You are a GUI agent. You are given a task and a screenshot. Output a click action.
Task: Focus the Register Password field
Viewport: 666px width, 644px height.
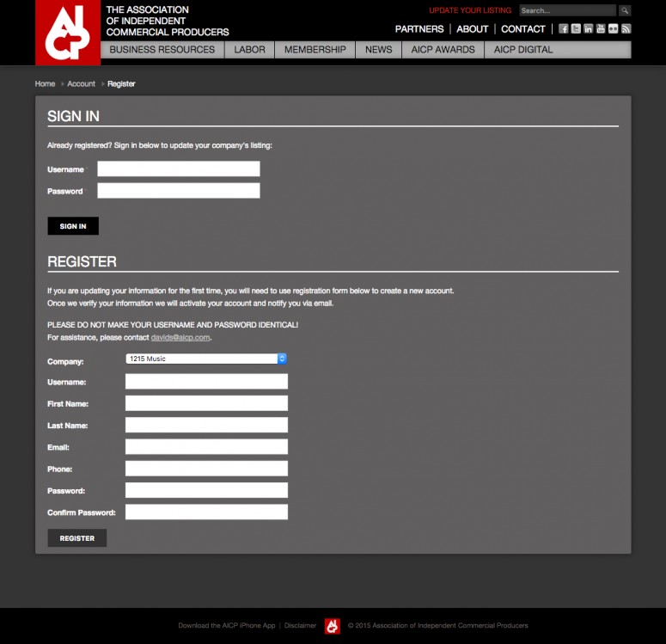(206, 490)
